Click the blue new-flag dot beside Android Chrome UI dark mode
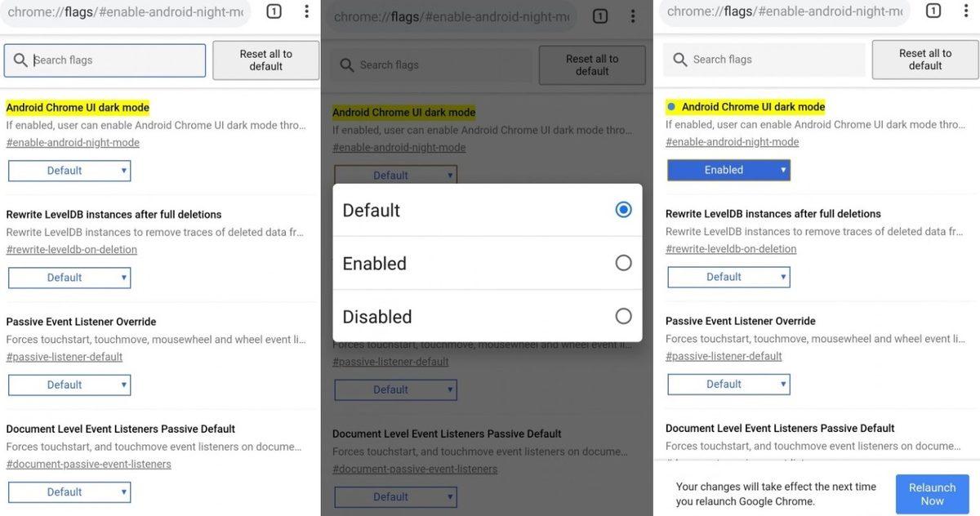This screenshot has height=516, width=980. [671, 105]
